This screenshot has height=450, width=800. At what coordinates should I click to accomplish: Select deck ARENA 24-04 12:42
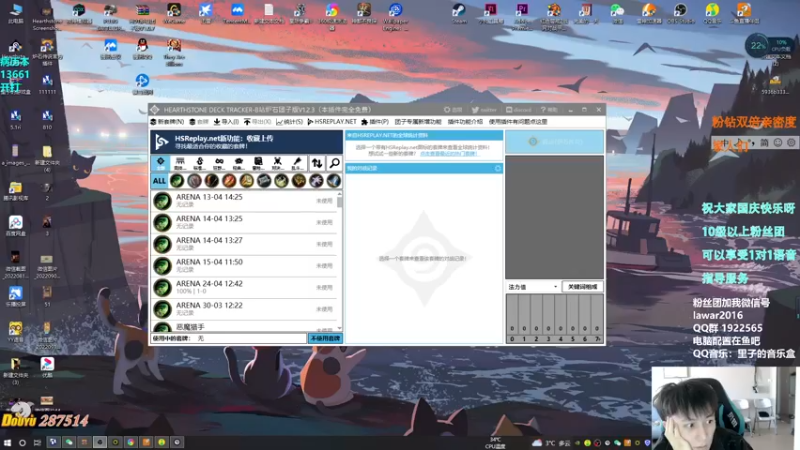click(244, 287)
